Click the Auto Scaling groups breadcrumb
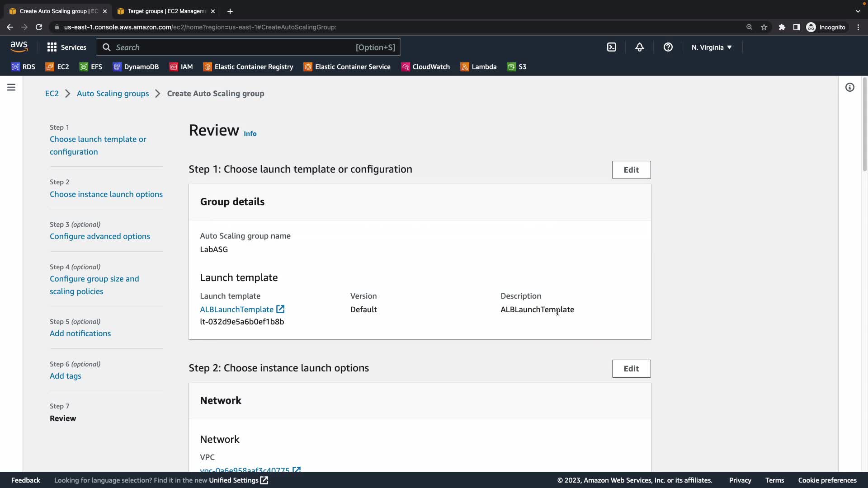Viewport: 868px width, 488px height. click(113, 94)
